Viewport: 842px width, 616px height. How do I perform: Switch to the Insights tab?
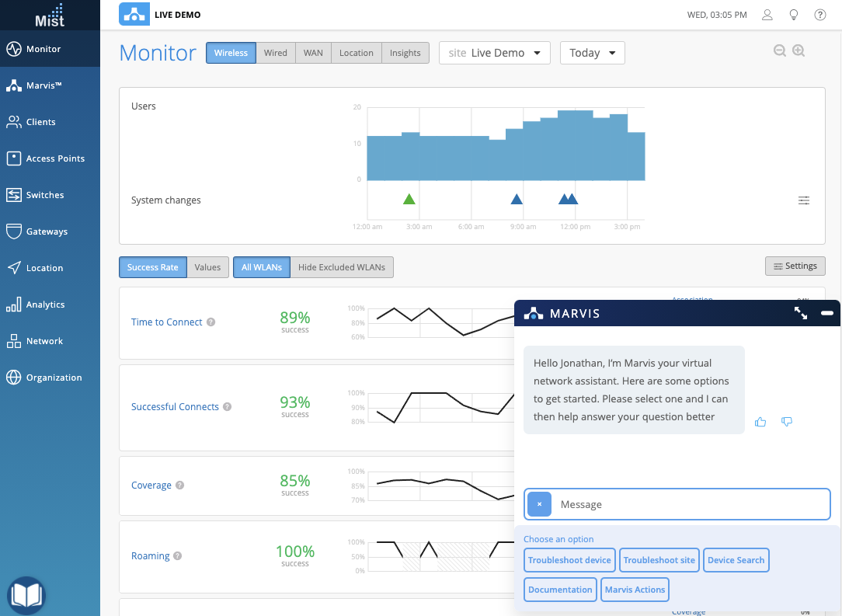pos(405,53)
